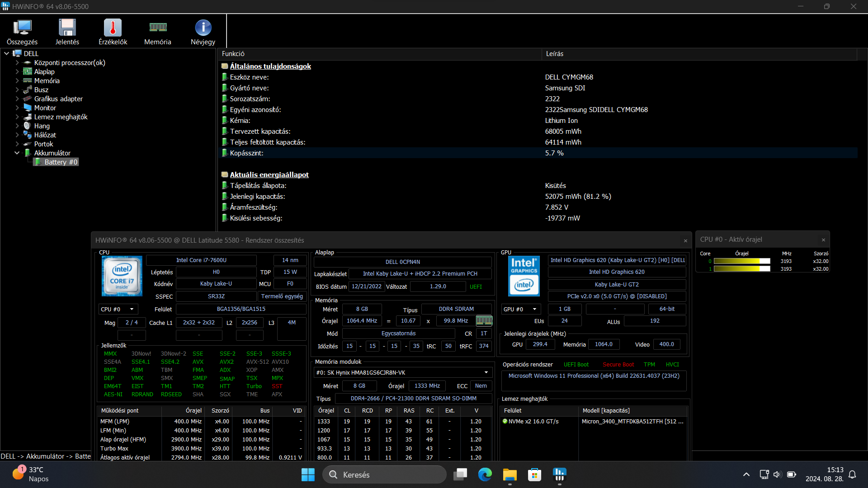Click the taskbar Keresés search box

pyautogui.click(x=384, y=474)
